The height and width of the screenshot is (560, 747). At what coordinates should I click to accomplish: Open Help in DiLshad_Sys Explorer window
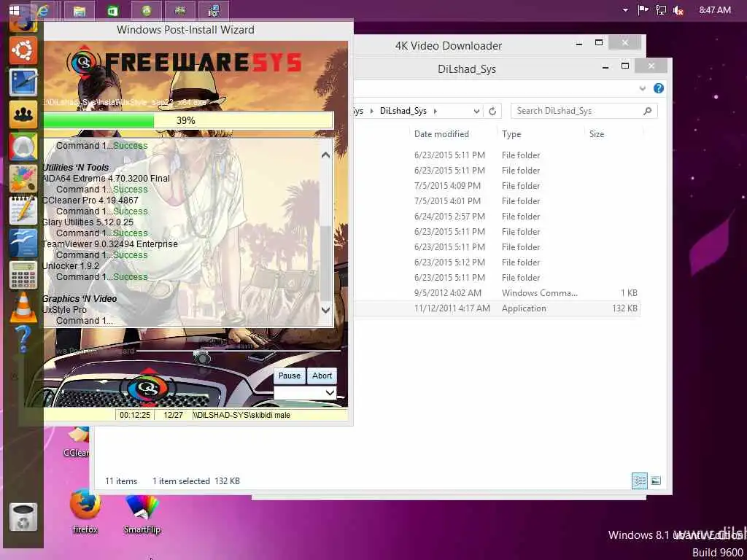point(659,88)
